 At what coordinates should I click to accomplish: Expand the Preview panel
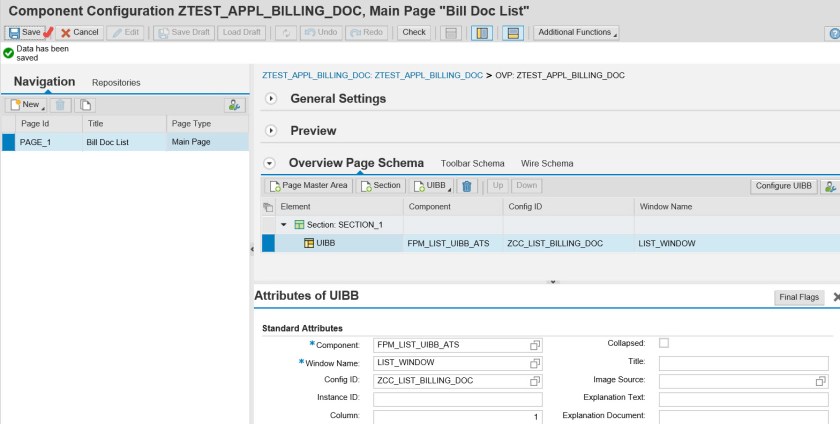pyautogui.click(x=271, y=131)
